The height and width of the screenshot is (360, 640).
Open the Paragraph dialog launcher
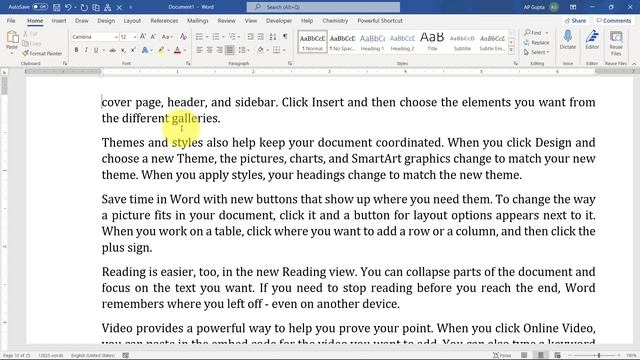(x=290, y=64)
